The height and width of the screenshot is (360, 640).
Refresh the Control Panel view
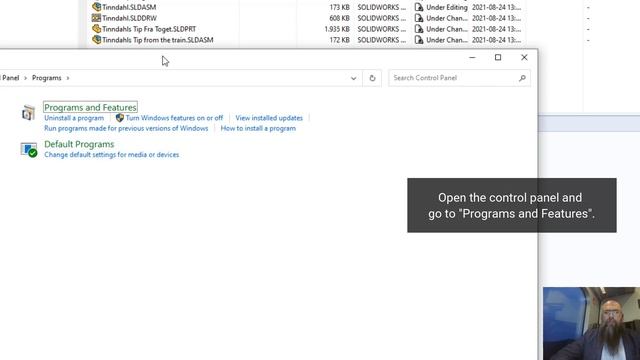click(x=372, y=78)
